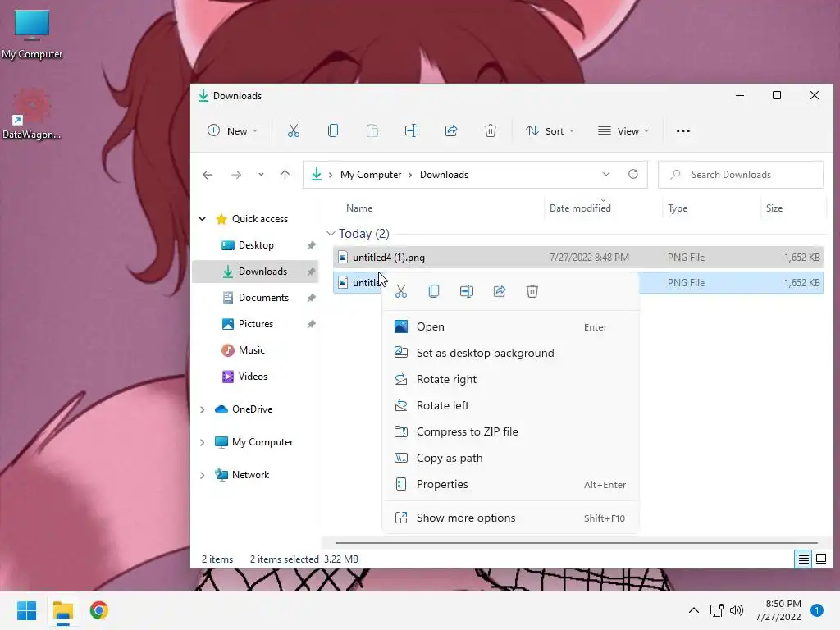Open recent locations dropdown arrow
The width and height of the screenshot is (840, 630).
tap(261, 175)
